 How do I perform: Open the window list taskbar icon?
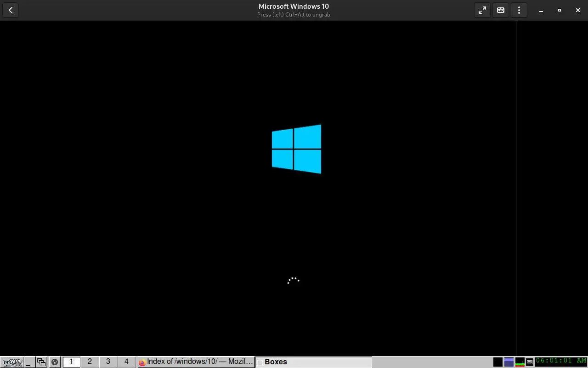click(42, 362)
